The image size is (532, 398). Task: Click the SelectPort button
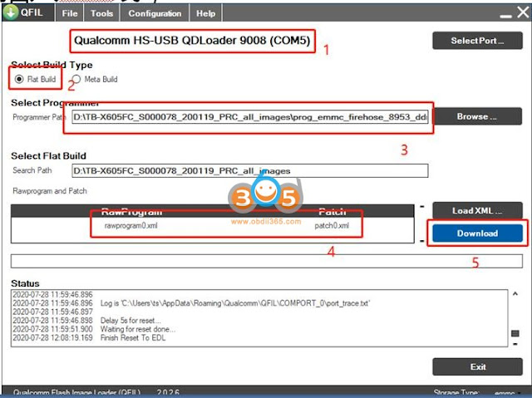point(477,41)
